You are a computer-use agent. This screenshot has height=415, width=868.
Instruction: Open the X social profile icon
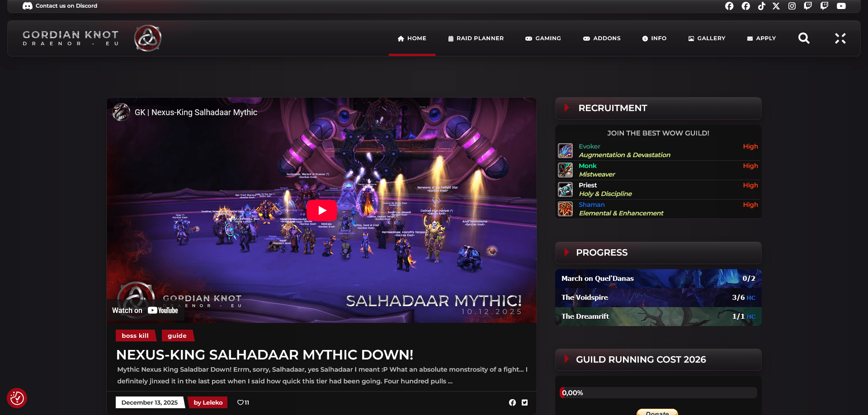click(x=776, y=6)
